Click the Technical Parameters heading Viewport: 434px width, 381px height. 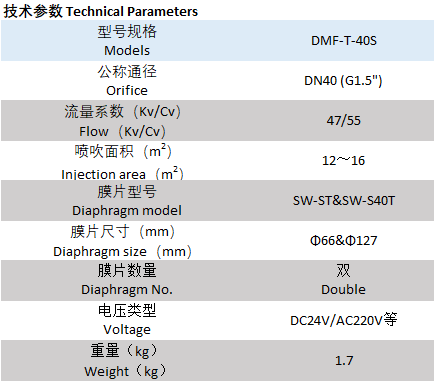[x=101, y=11]
